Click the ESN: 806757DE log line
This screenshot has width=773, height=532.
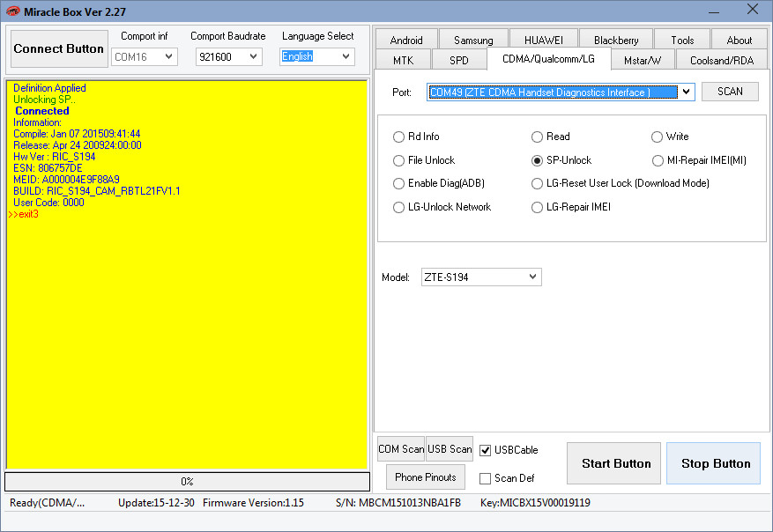click(x=48, y=168)
